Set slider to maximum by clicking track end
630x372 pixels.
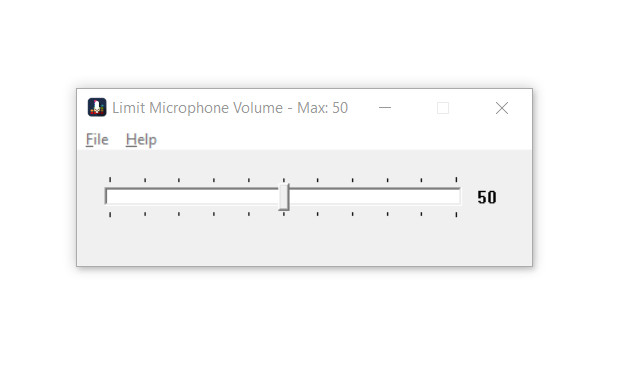458,197
